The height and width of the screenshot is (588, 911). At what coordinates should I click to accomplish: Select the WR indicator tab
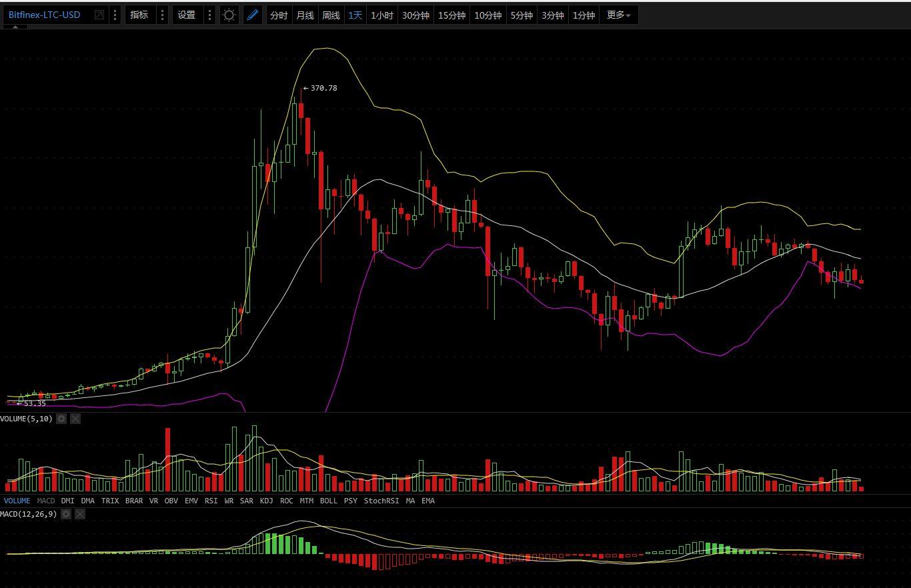[x=229, y=501]
